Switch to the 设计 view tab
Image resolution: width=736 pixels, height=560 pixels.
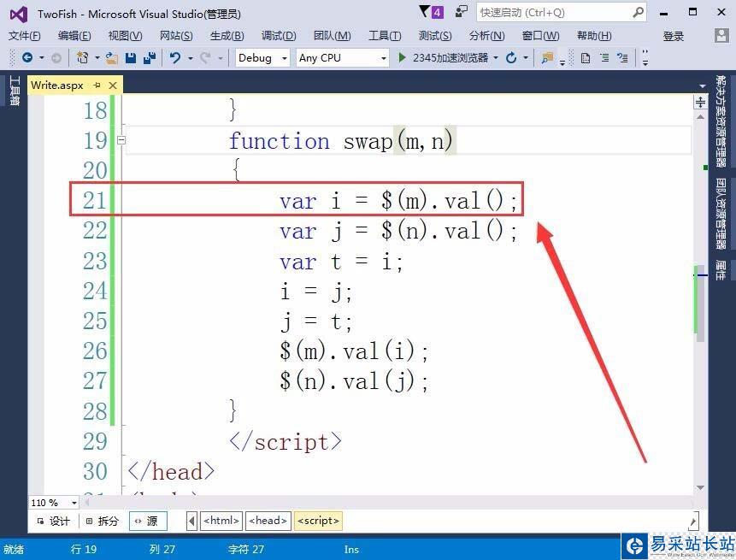coord(54,521)
